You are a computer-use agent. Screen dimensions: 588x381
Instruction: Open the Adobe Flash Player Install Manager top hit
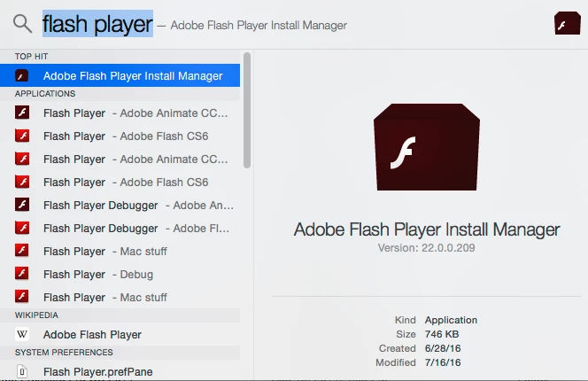pyautogui.click(x=120, y=75)
